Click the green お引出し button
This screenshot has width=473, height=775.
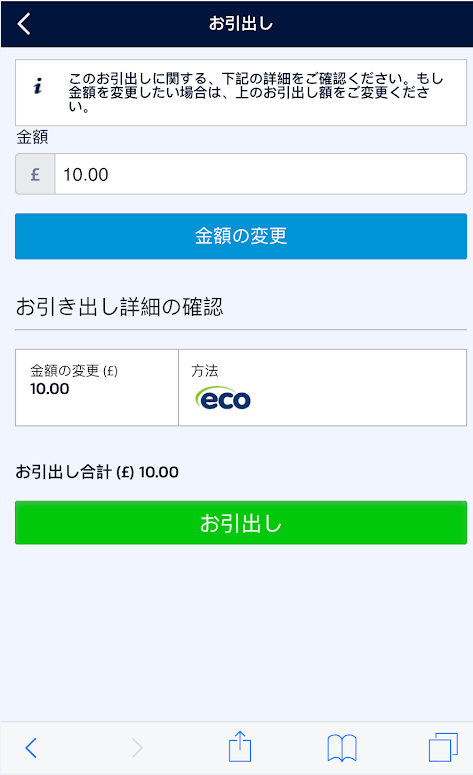241,523
